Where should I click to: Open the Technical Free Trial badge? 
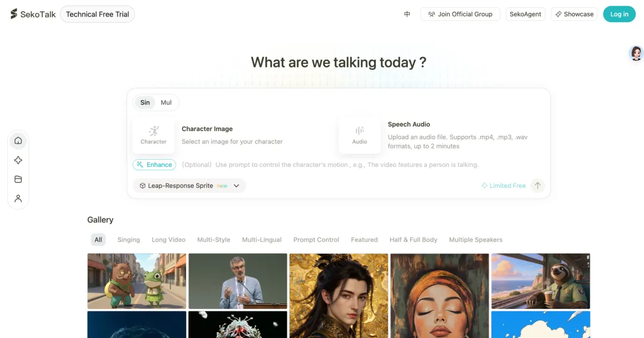point(97,14)
